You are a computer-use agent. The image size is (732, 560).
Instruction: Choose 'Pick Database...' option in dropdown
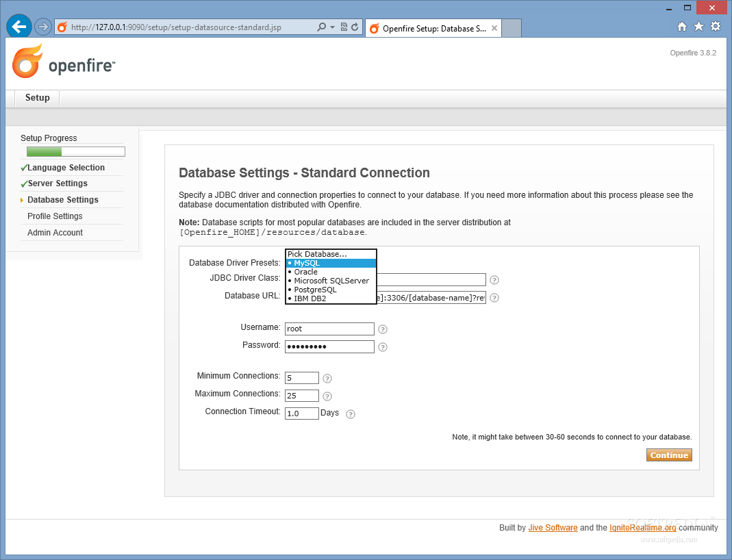tap(331, 254)
